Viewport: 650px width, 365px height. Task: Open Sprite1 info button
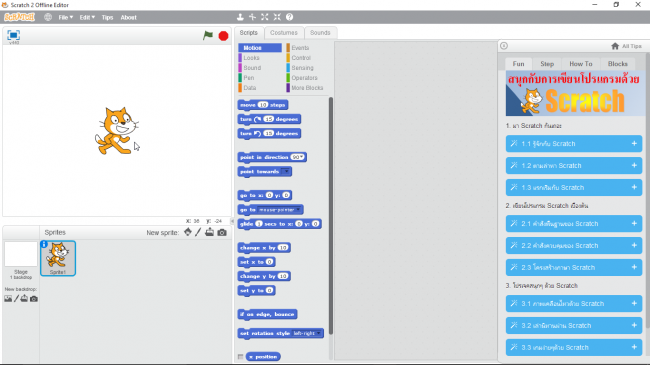click(44, 245)
